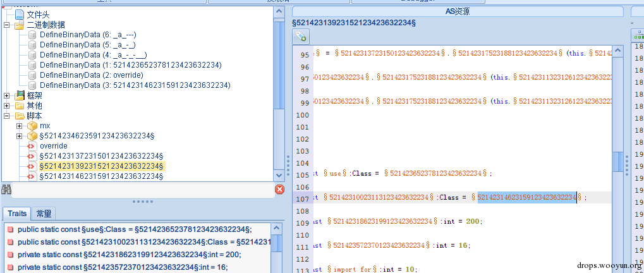Click the binoculars search icon

6,189
